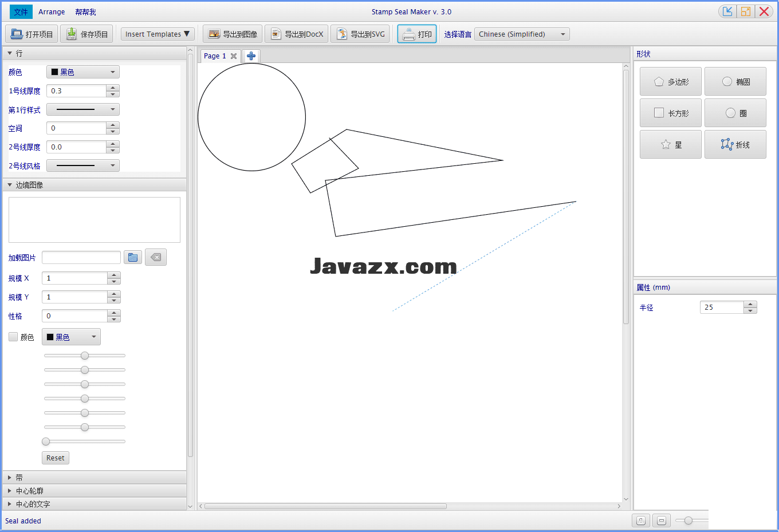Switch to the Page 1 tab
The image size is (779, 532).
(x=215, y=56)
